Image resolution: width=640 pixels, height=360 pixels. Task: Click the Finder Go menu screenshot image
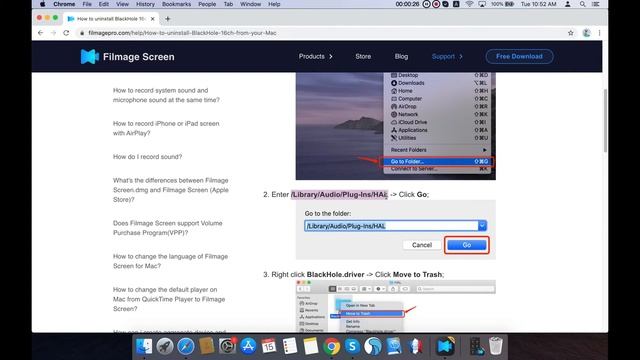point(396,126)
